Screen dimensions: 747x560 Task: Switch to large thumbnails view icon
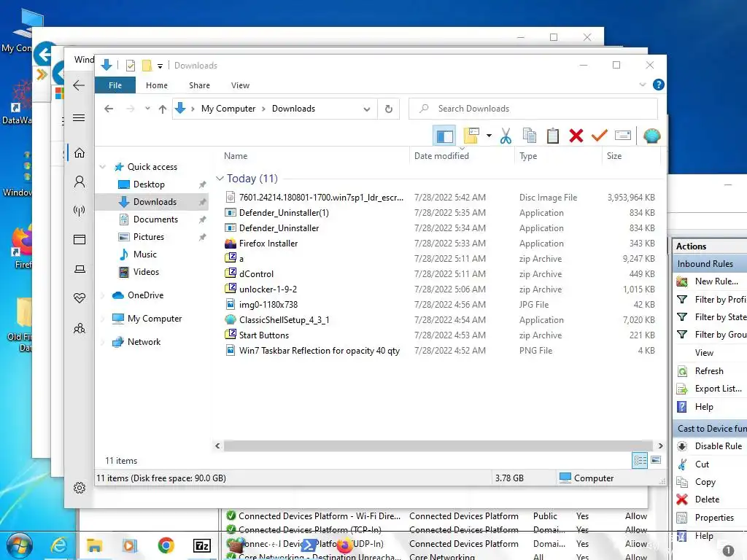pos(656,460)
